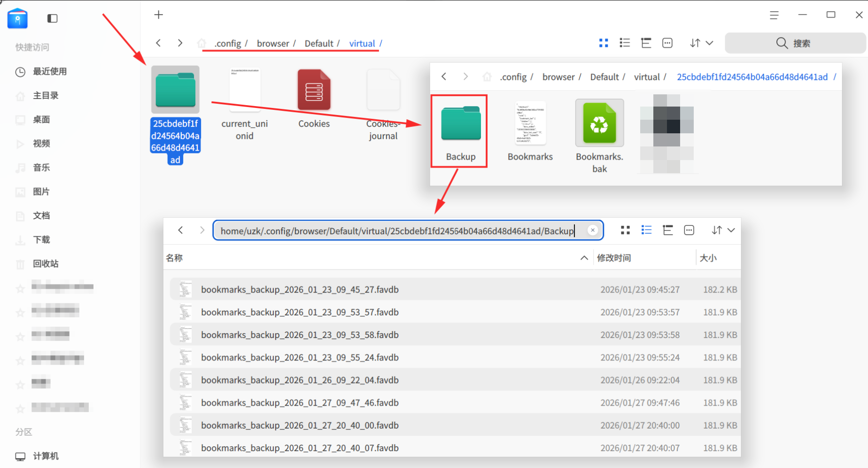
Task: Click the '.config' breadcrumb in main path
Action: tap(228, 43)
